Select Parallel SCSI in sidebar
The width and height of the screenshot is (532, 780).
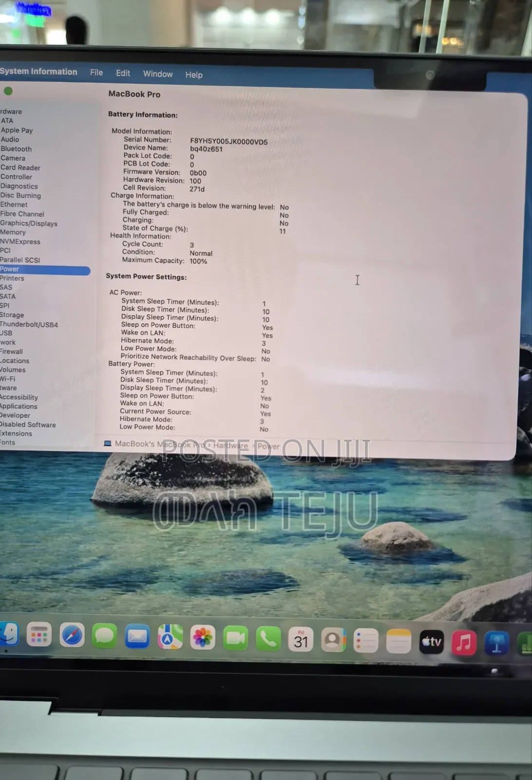pyautogui.click(x=20, y=260)
